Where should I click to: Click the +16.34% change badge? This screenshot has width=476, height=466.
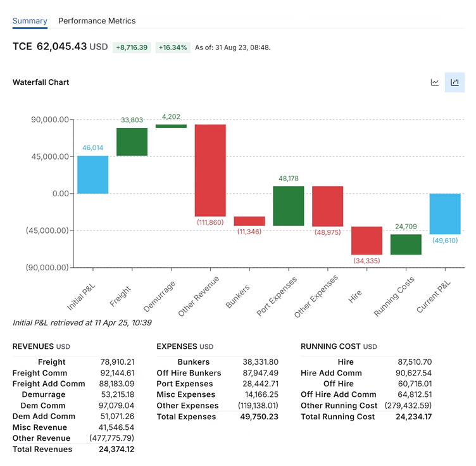173,47
